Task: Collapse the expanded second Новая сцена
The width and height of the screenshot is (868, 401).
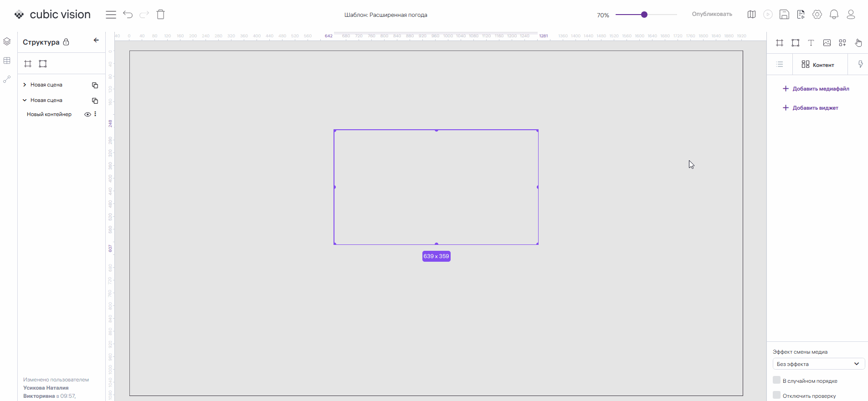Action: click(25, 100)
